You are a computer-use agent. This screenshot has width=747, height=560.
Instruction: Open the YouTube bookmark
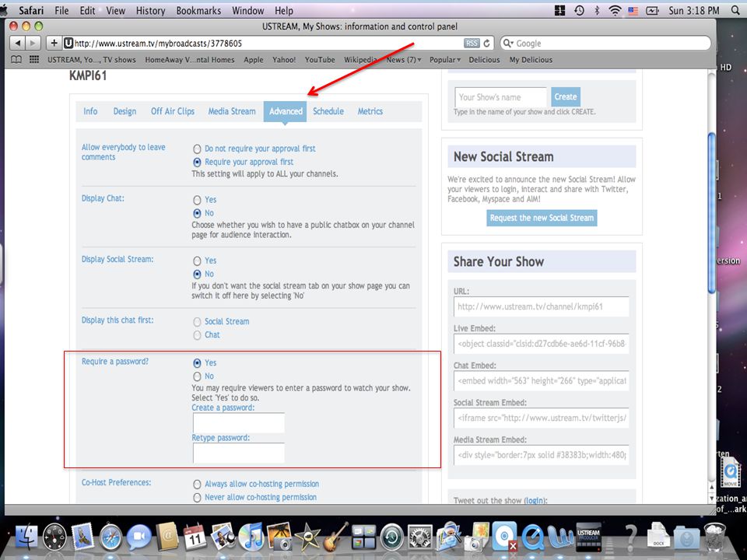coord(320,60)
